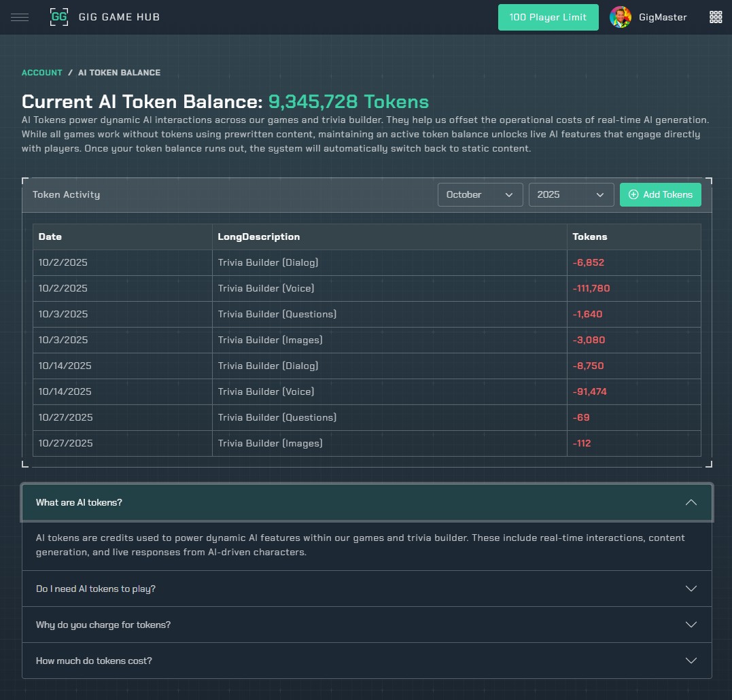Click the GigMaster profile avatar
732x700 pixels.
pos(620,17)
